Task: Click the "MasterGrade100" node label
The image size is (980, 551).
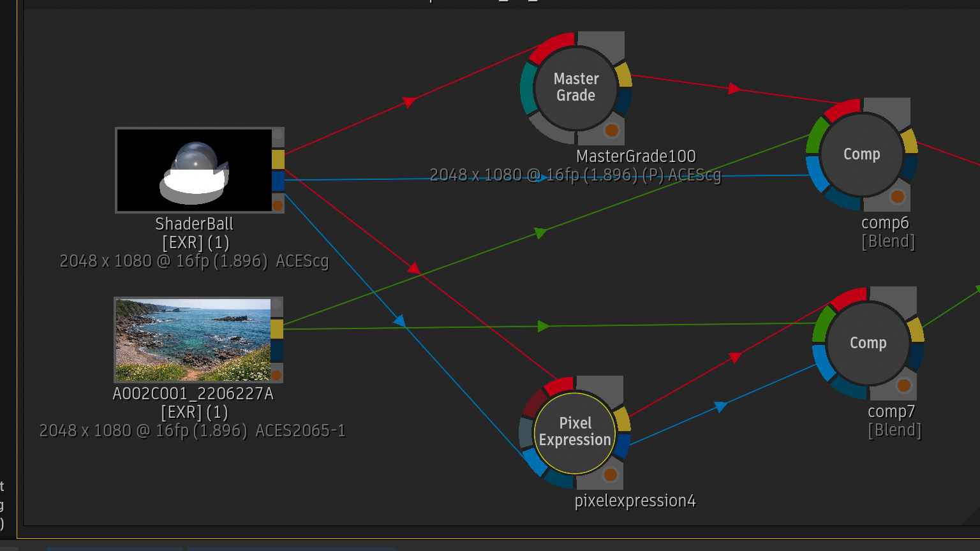Action: (635, 156)
